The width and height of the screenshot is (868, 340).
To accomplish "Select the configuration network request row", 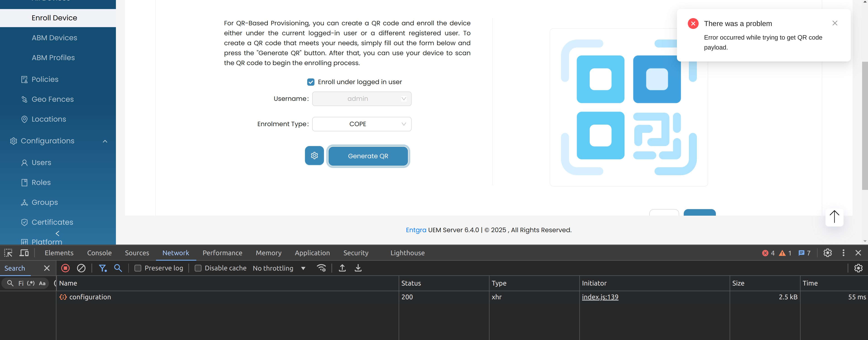I will coord(462,297).
